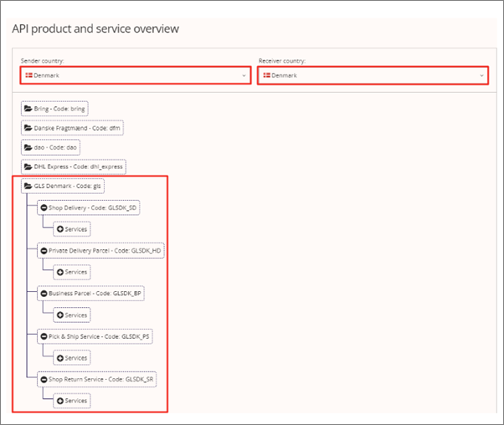Click 'Private Delivery Parcel - Code: GLSDK_HD' text
Image resolution: width=504 pixels, height=425 pixels.
point(105,251)
